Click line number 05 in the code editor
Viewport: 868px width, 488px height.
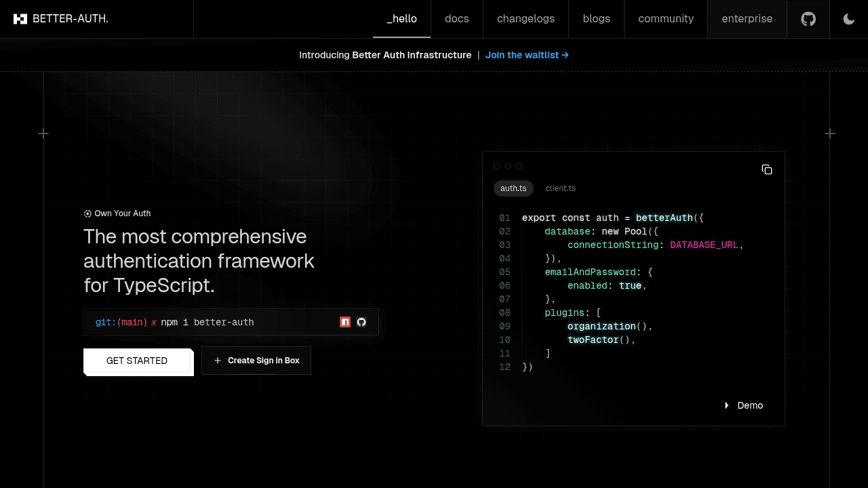click(505, 272)
